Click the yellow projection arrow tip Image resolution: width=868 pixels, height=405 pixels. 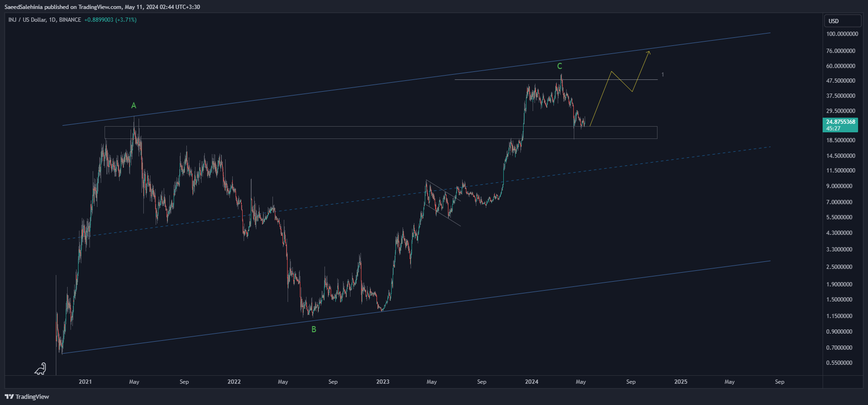point(649,52)
